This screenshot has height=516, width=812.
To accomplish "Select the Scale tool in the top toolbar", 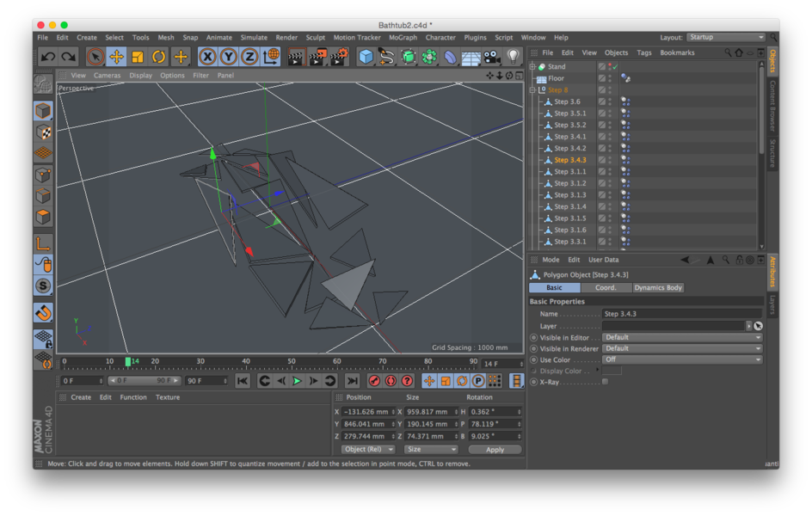I will 138,57.
